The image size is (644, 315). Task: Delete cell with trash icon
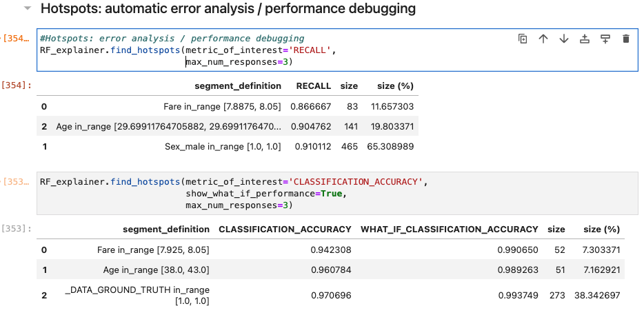tap(626, 39)
